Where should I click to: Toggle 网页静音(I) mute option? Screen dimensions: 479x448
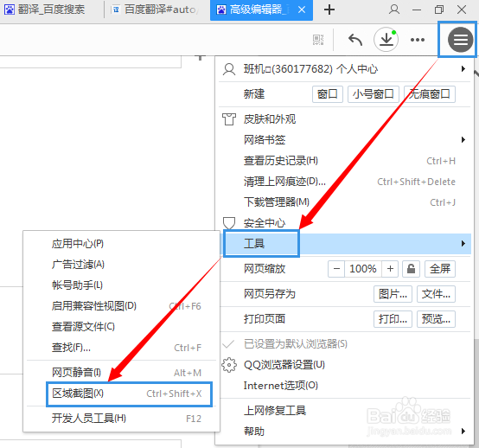(x=121, y=373)
